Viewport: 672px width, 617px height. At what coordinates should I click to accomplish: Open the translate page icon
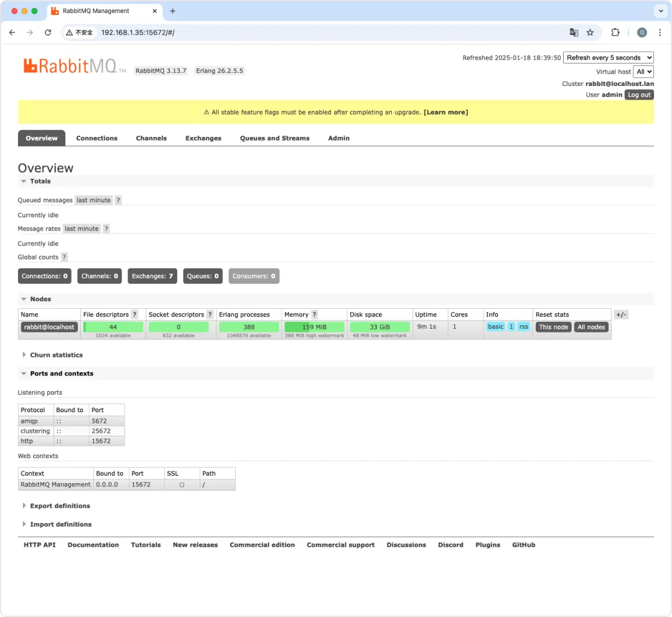pyautogui.click(x=574, y=32)
